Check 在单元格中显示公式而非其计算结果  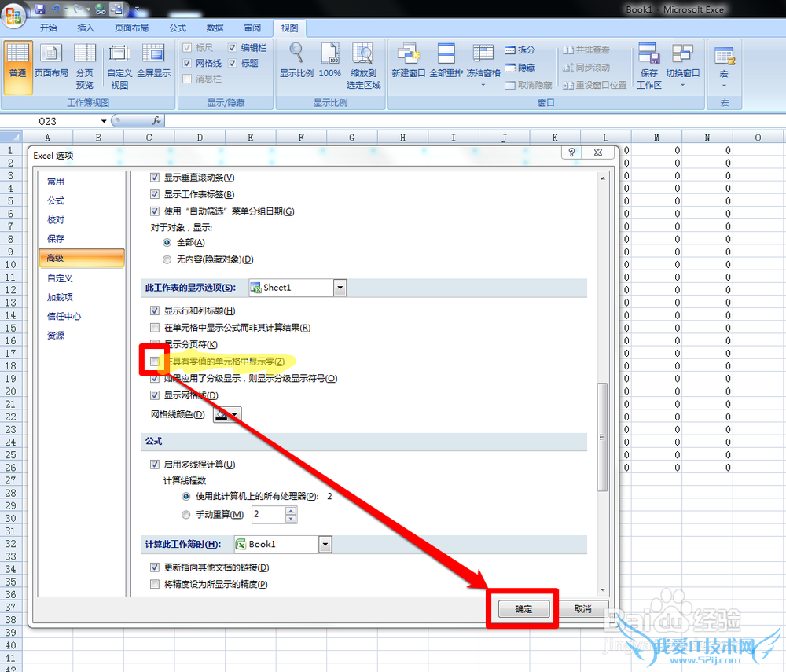[x=155, y=328]
